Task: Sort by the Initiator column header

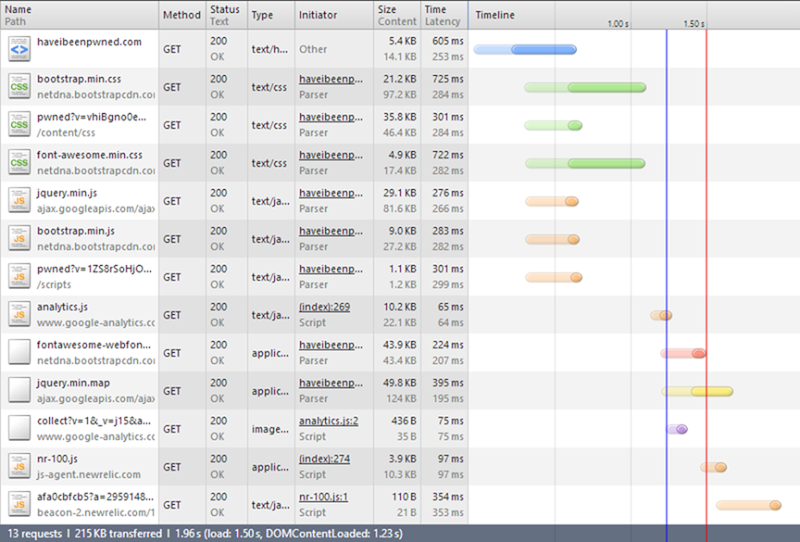Action: pos(334,15)
